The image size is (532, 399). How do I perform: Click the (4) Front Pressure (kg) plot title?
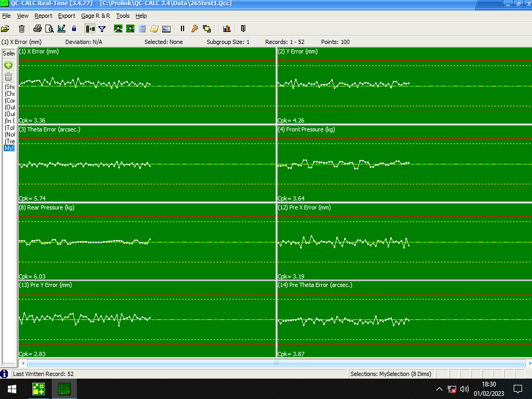point(307,129)
